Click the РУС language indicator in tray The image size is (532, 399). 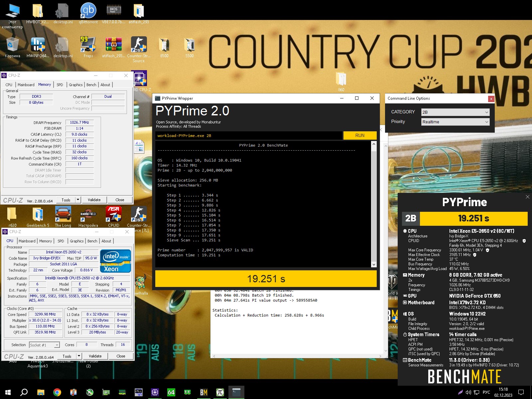486,392
